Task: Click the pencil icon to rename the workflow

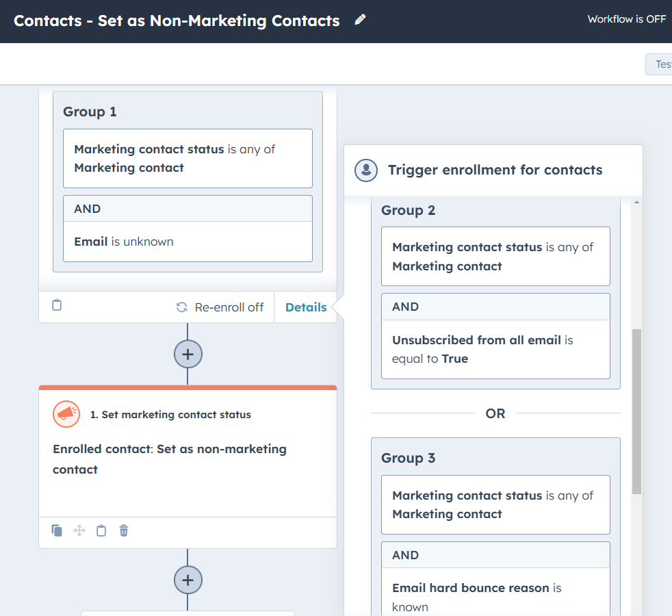Action: (x=360, y=20)
